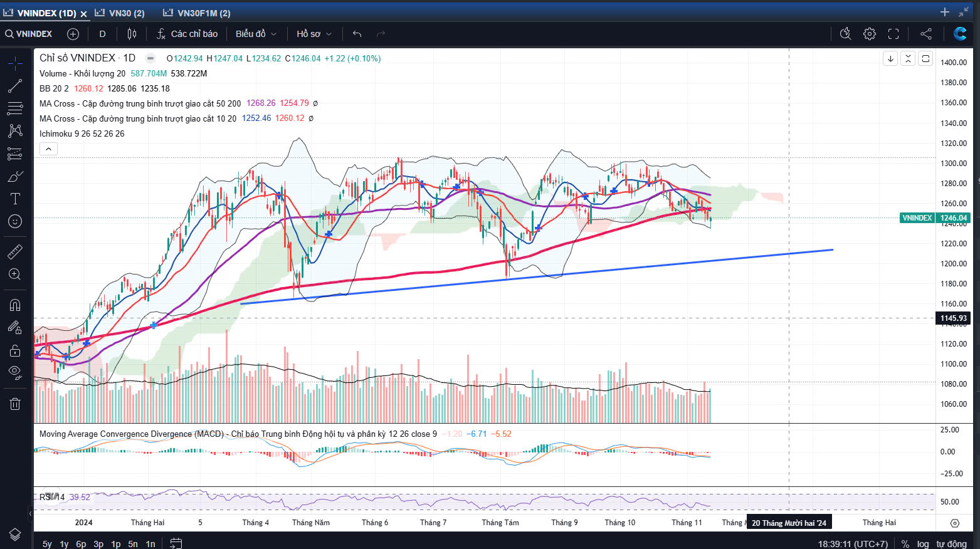Click the share chart icon
980x549 pixels.
[x=926, y=34]
